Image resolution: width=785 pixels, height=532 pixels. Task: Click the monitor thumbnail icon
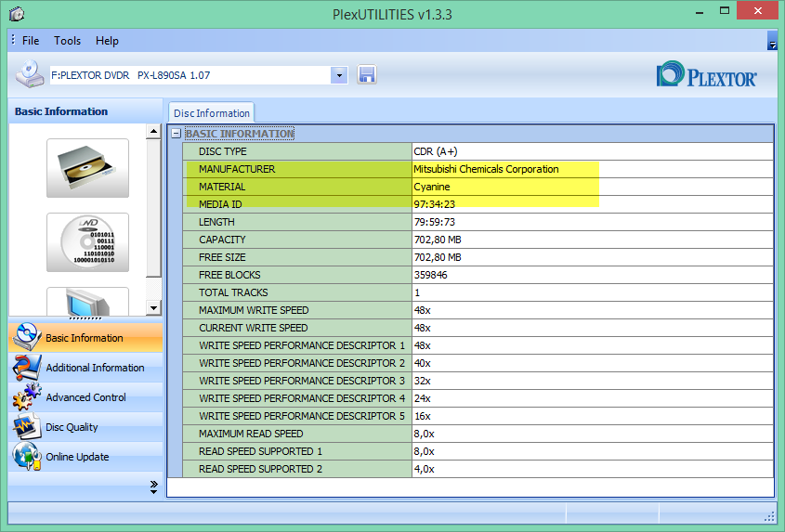(x=87, y=302)
